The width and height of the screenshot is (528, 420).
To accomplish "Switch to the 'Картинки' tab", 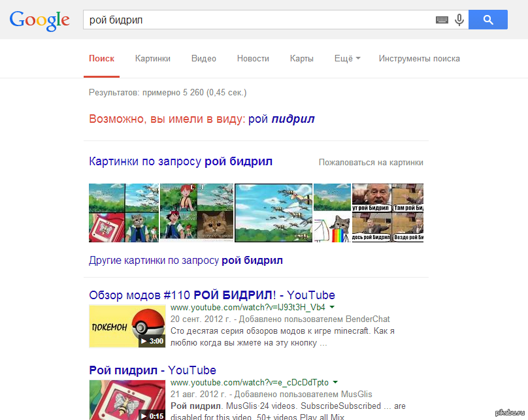I will (x=153, y=59).
